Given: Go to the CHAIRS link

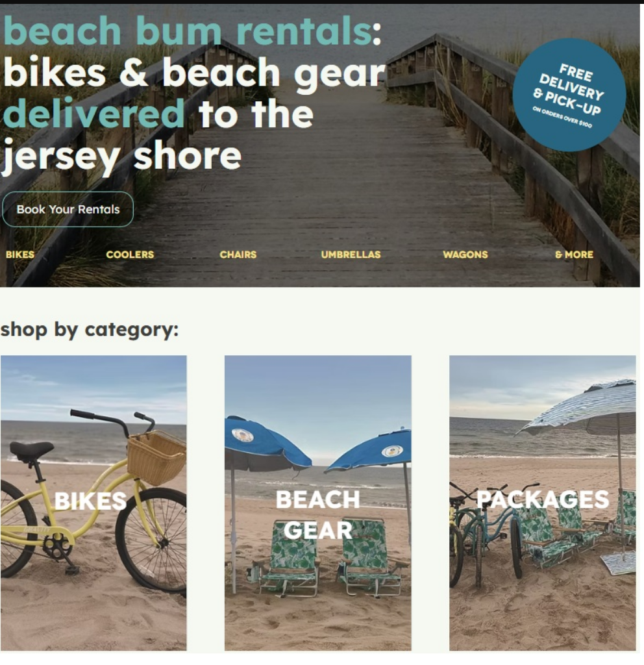Looking at the screenshot, I should tap(238, 255).
